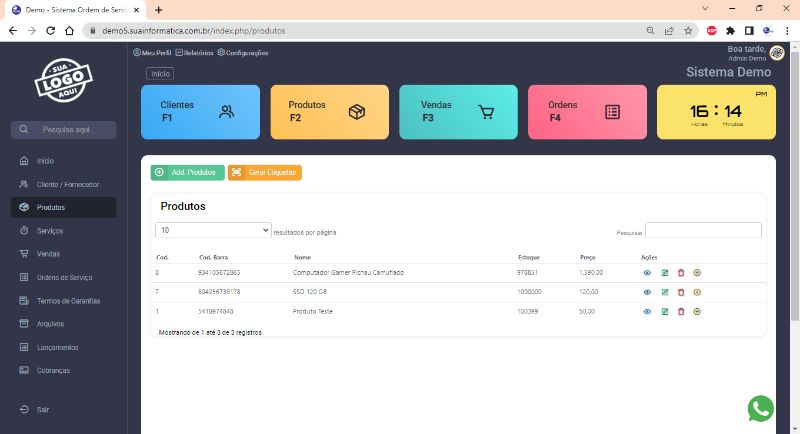View details of Produto Teste

point(647,311)
